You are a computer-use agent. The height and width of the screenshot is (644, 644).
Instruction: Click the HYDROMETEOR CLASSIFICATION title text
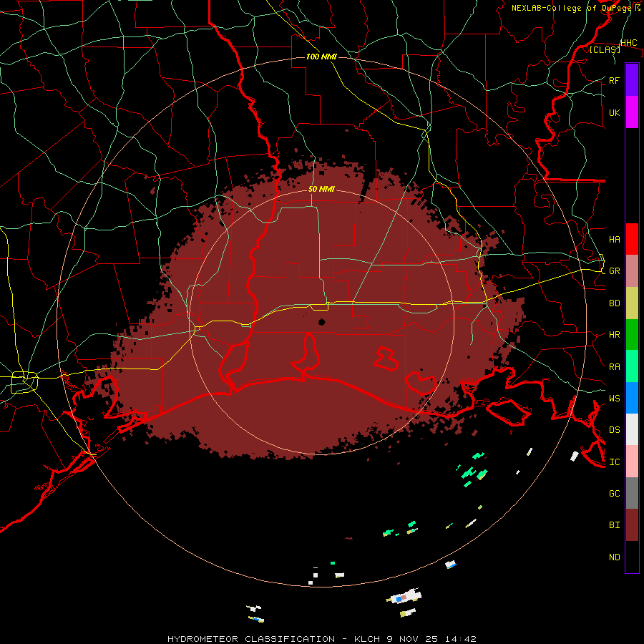(x=251, y=639)
